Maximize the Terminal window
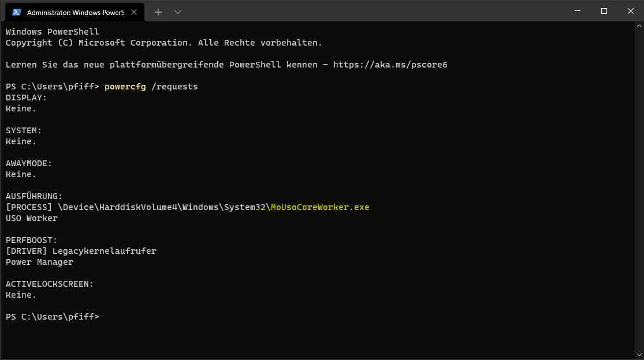 (x=604, y=11)
